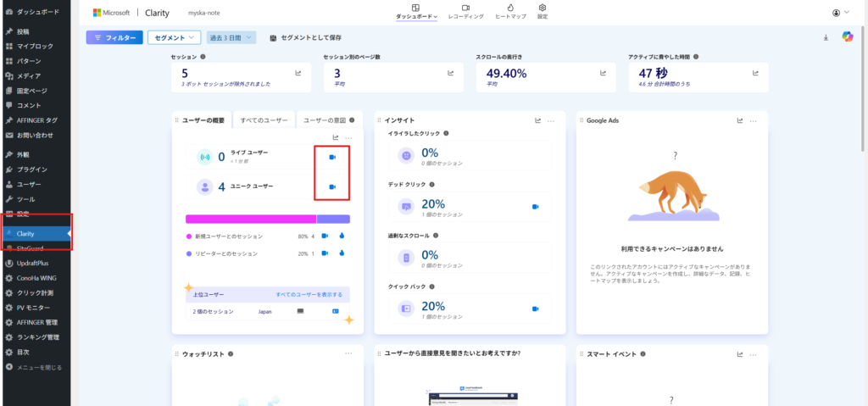Go to ヒートマップ in top navigation

510,12
